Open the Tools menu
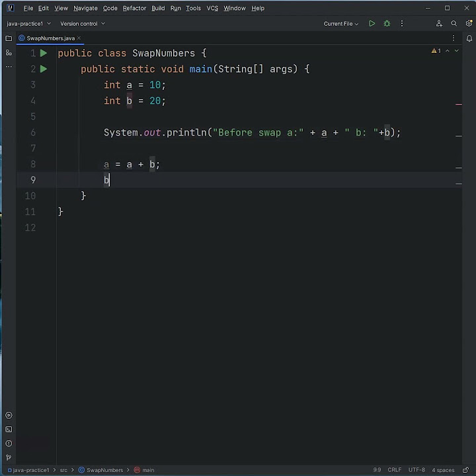Screen dimensions: 476x476 [193, 8]
